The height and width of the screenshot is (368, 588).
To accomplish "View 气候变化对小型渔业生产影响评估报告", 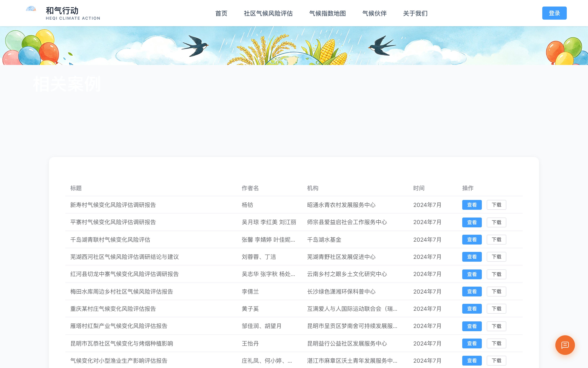I will pos(472,361).
